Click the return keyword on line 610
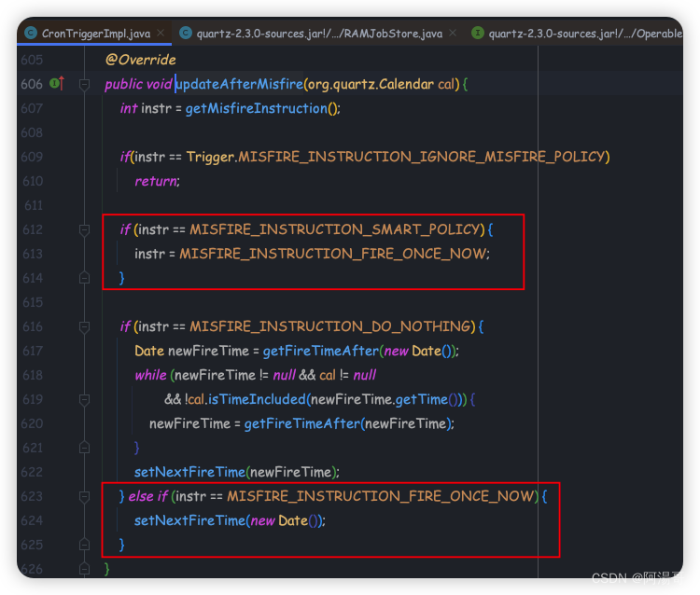This screenshot has height=595, width=700. coord(156,181)
